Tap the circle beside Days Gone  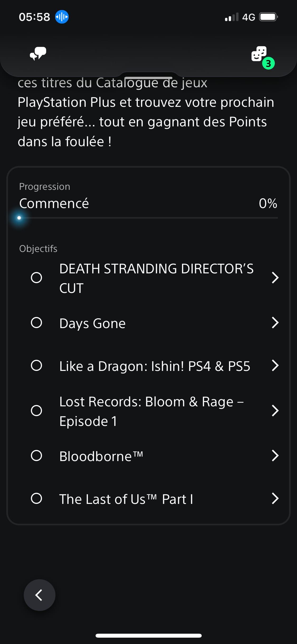[x=36, y=323]
